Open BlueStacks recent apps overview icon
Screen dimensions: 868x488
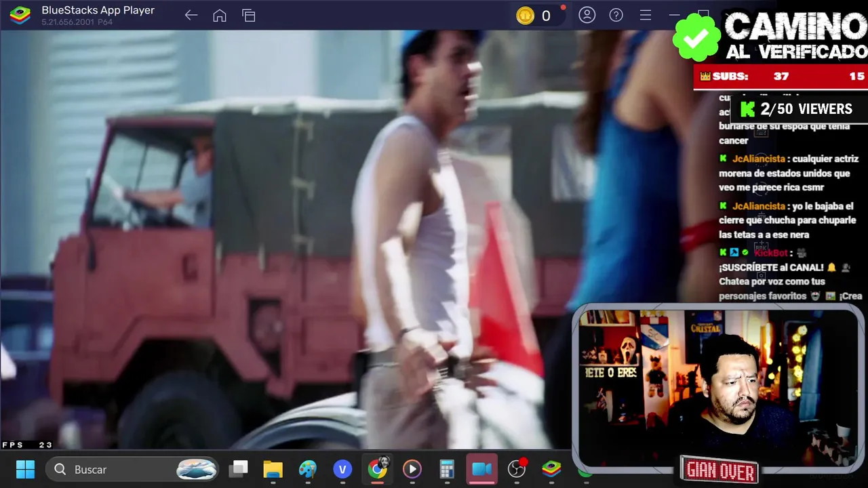tap(249, 15)
